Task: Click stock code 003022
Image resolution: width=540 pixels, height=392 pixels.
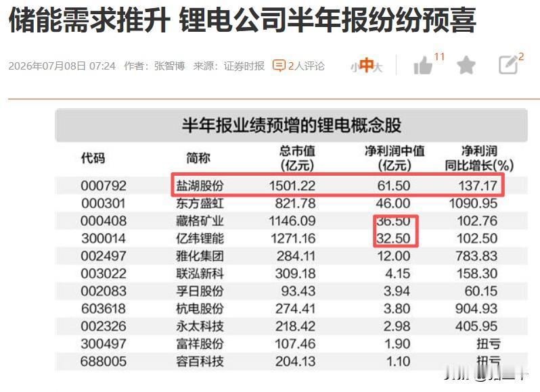Action: (104, 274)
